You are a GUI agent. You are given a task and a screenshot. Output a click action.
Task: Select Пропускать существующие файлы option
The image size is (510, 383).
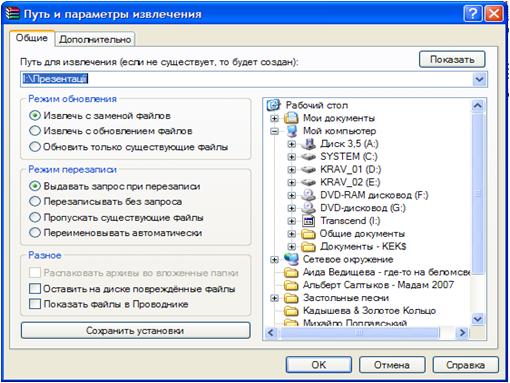pyautogui.click(x=116, y=217)
